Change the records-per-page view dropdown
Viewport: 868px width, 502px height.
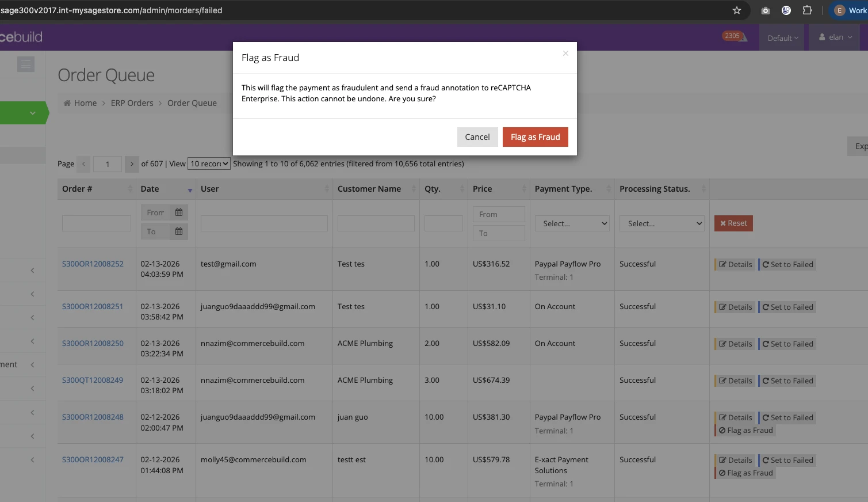coord(209,164)
